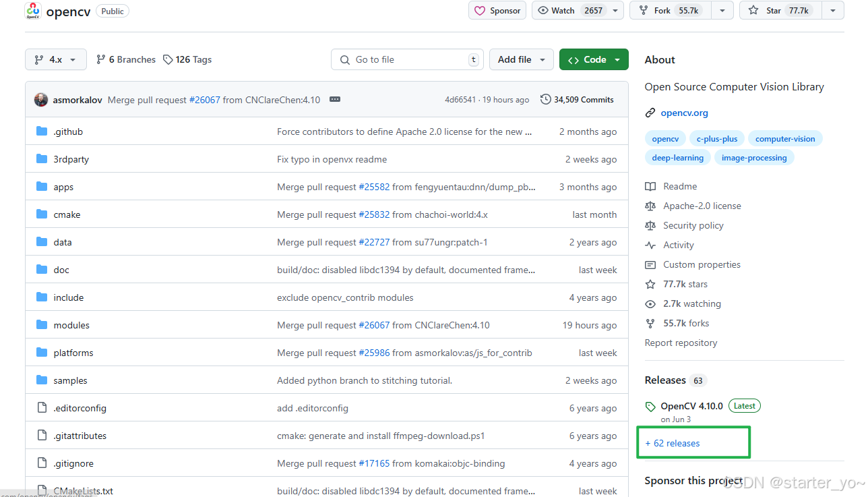This screenshot has height=497, width=868.
Task: Click the deep-learning topic tag
Action: [678, 158]
